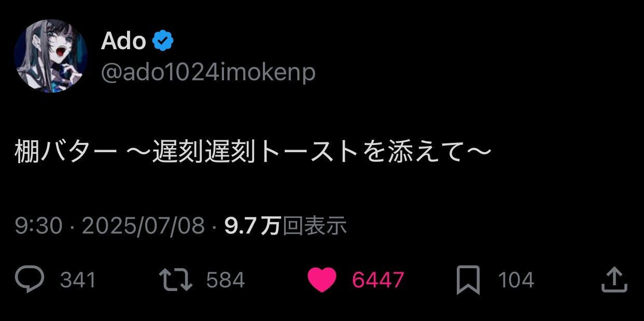Toggle the bookmark icon
Viewport: 644px width, 321px height.
[x=468, y=280]
